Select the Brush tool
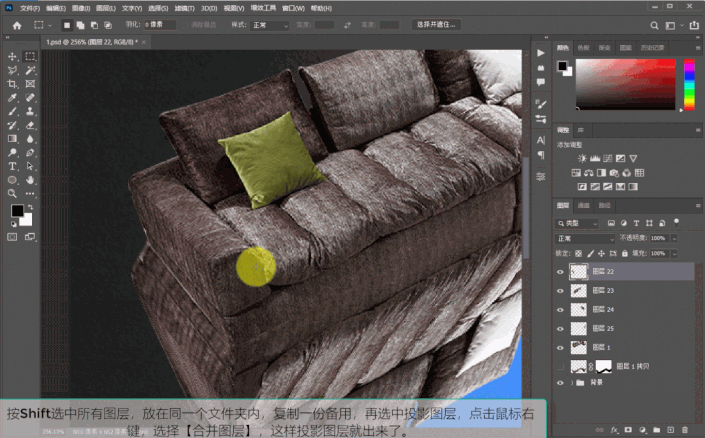Screen dimensions: 705x438 [x=12, y=111]
